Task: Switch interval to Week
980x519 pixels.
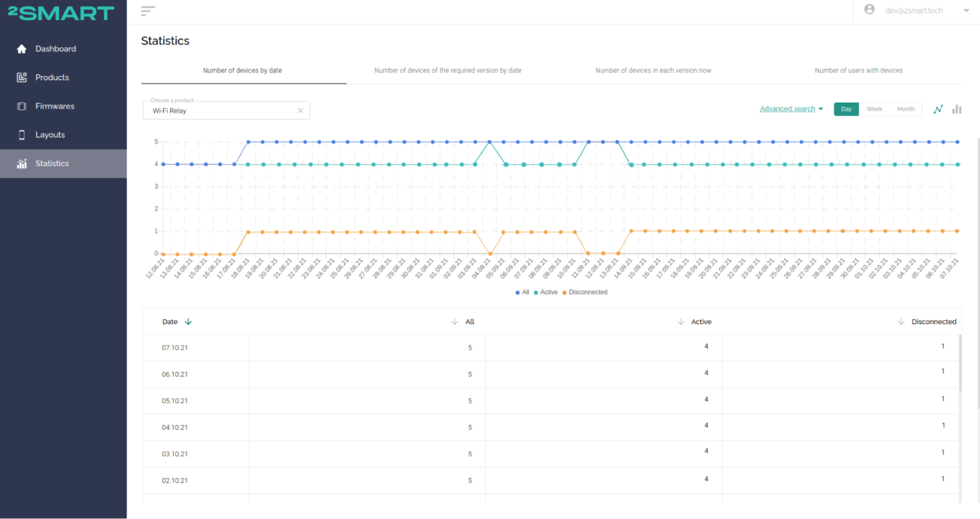Action: coord(874,109)
